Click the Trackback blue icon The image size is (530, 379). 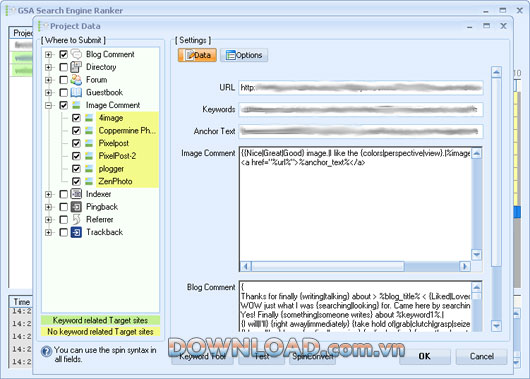(76, 232)
